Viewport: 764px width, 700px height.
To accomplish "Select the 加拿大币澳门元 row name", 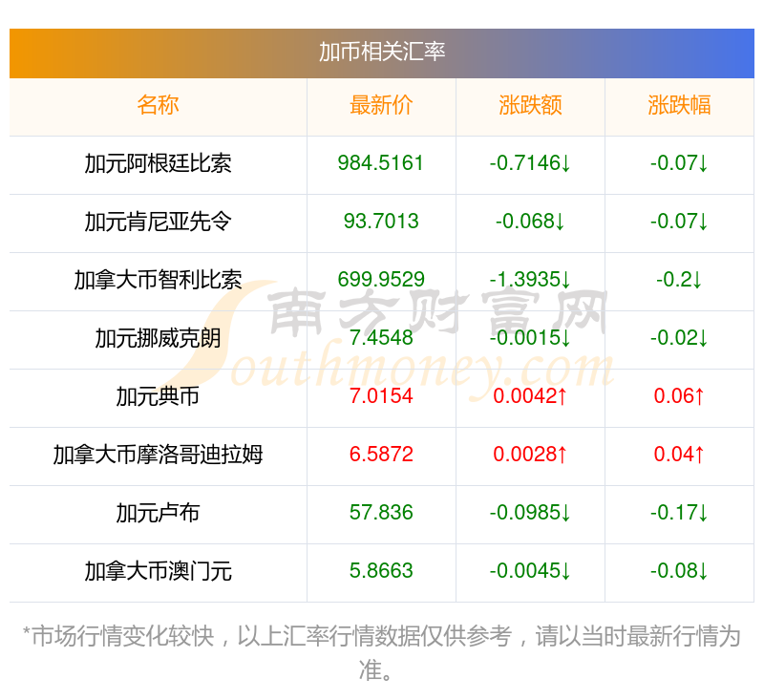I will click(158, 571).
